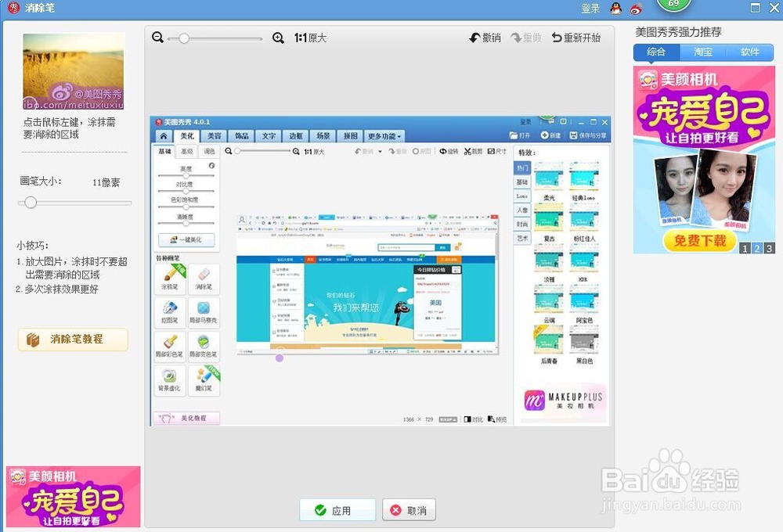Image resolution: width=783 pixels, height=532 pixels.
Task: Click on the picture being edited
Action: point(380,271)
